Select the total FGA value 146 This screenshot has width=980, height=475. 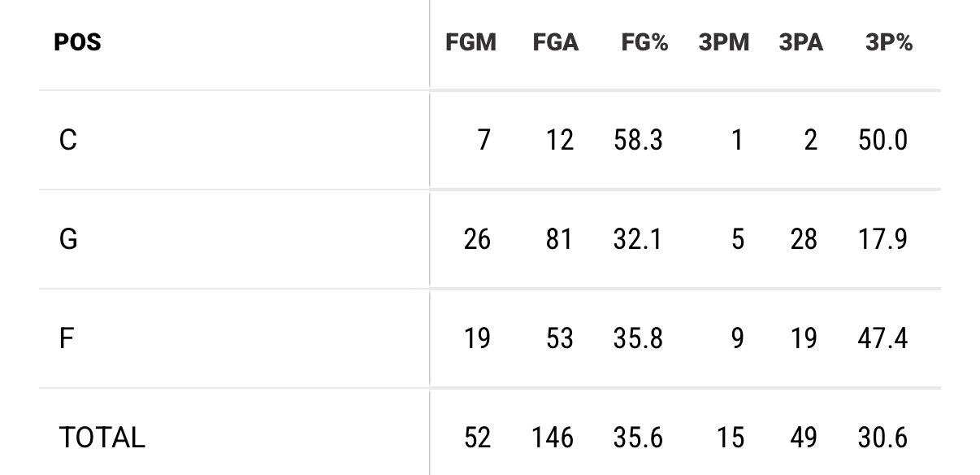pos(553,438)
